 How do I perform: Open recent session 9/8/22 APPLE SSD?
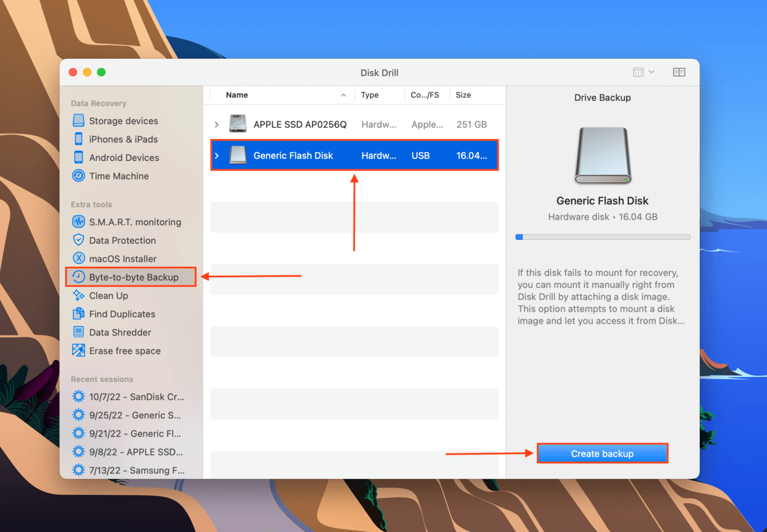(128, 452)
